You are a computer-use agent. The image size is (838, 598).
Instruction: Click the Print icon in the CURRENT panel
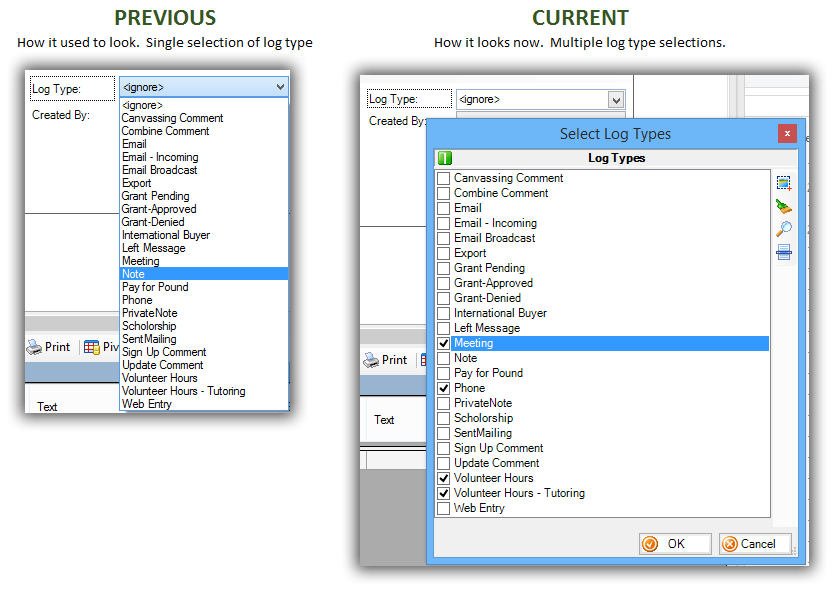pos(371,360)
